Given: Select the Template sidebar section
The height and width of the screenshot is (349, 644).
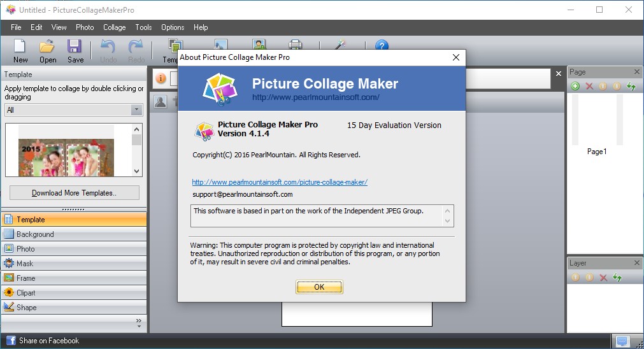Looking at the screenshot, I should (74, 220).
